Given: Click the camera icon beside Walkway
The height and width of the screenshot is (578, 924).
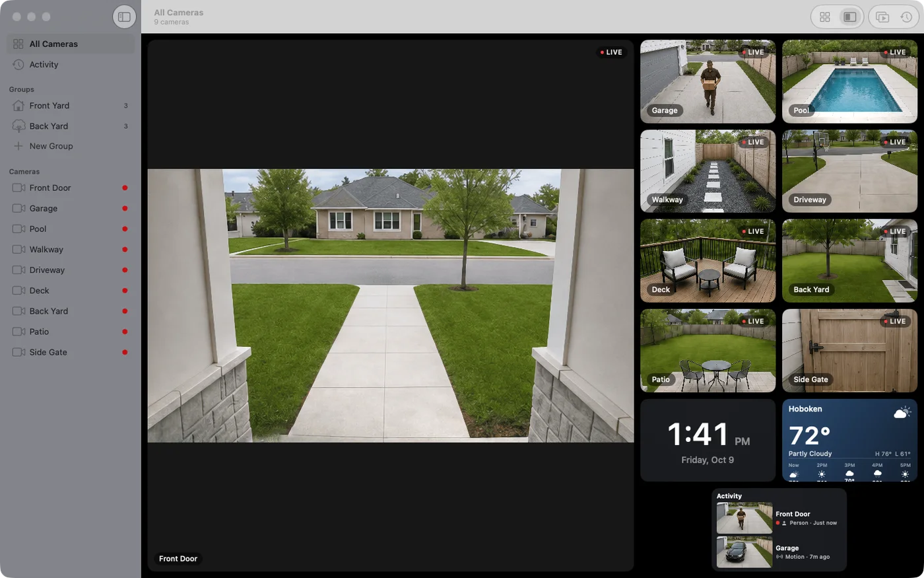Looking at the screenshot, I should [x=18, y=250].
